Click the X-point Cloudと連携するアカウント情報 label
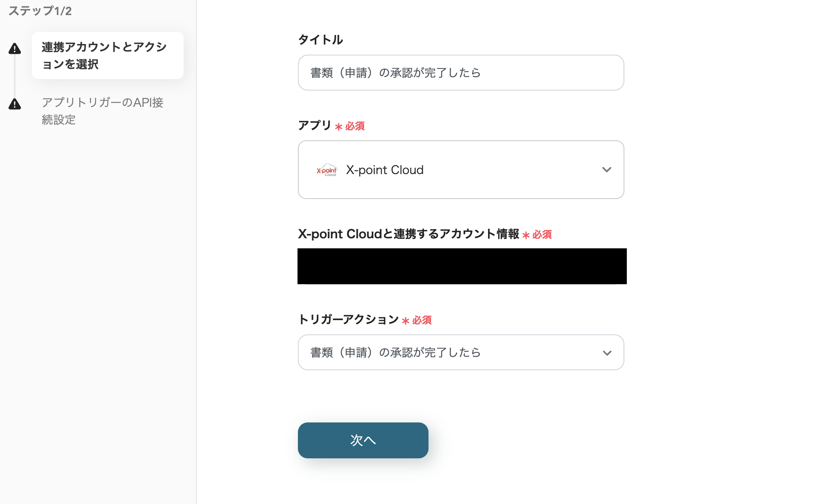This screenshot has height=504, width=817. tap(408, 234)
